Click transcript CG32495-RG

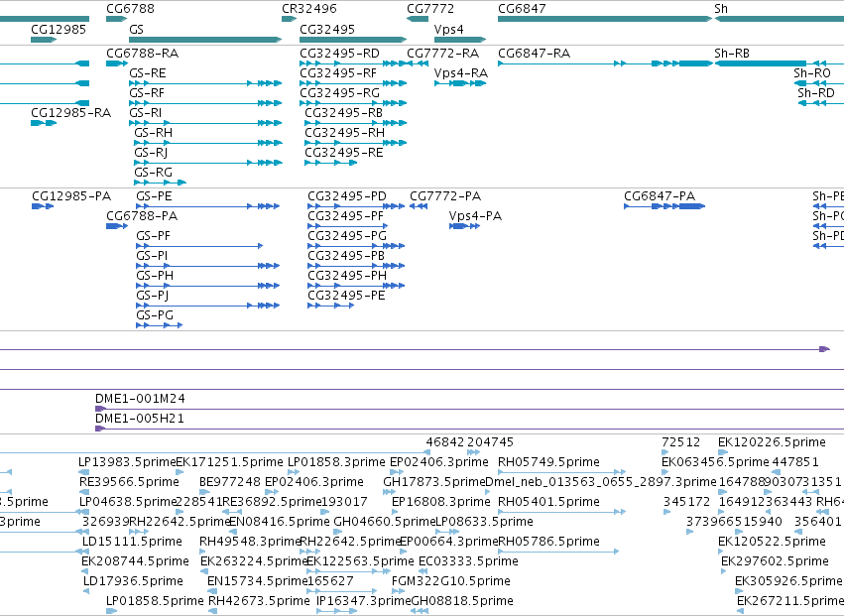(x=353, y=103)
